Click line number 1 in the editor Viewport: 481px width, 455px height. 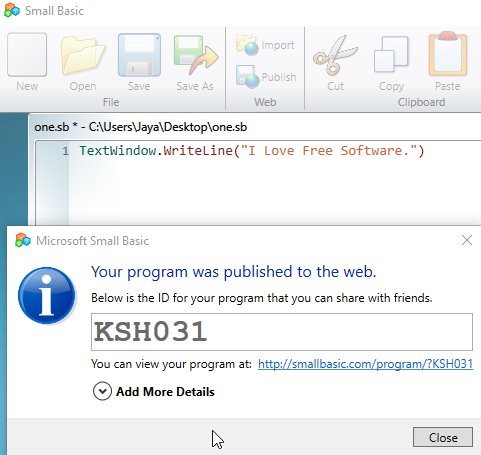[65, 151]
